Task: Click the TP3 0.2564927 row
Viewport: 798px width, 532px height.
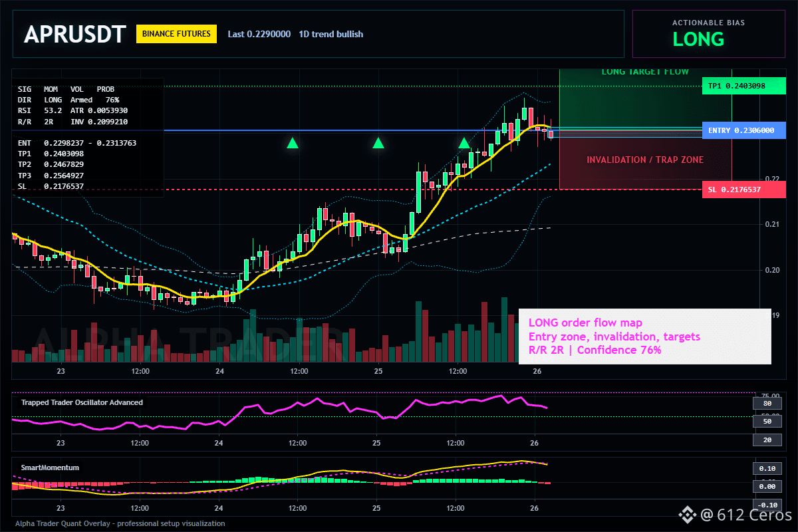Action: click(x=51, y=175)
